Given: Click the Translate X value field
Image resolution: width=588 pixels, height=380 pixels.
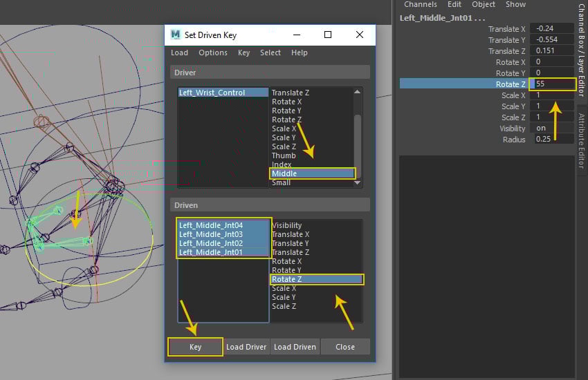Looking at the screenshot, I should 553,29.
